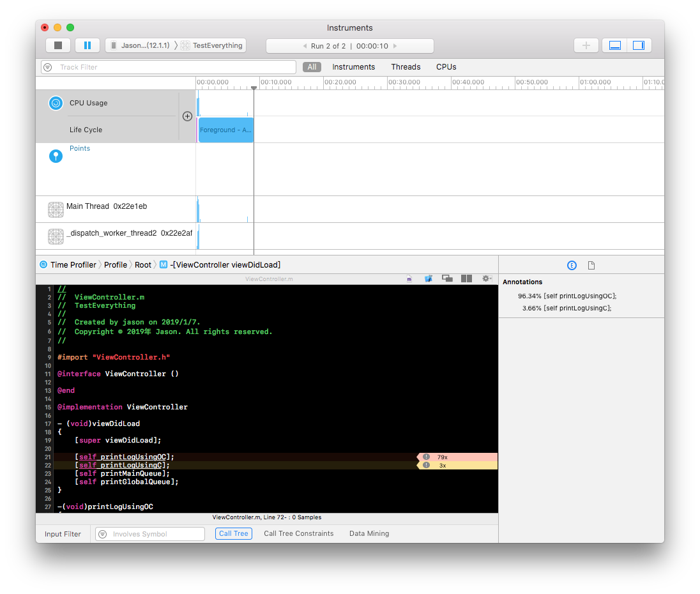Switch to the Threads filter tab
The image size is (700, 594).
point(406,66)
